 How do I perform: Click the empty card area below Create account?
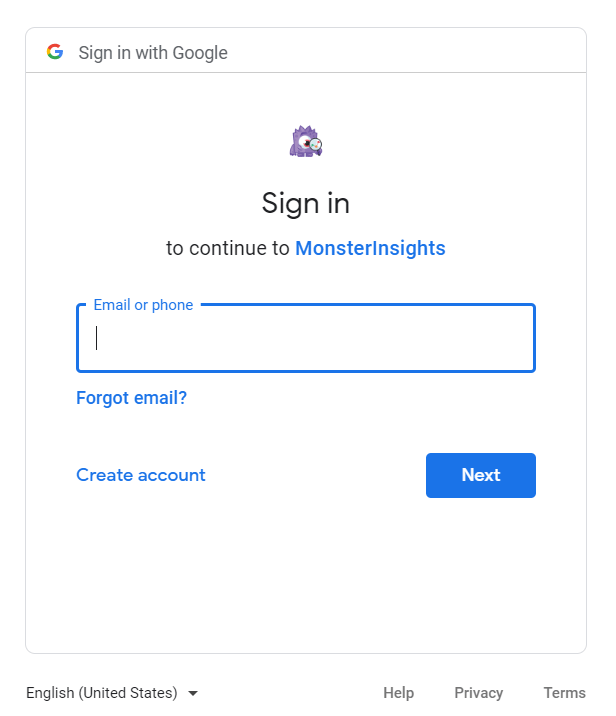coord(305,575)
